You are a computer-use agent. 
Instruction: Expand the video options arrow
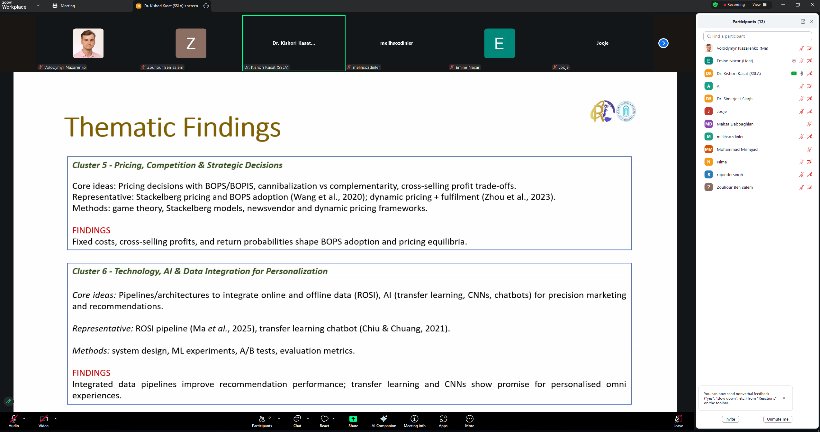pyautogui.click(x=56, y=418)
